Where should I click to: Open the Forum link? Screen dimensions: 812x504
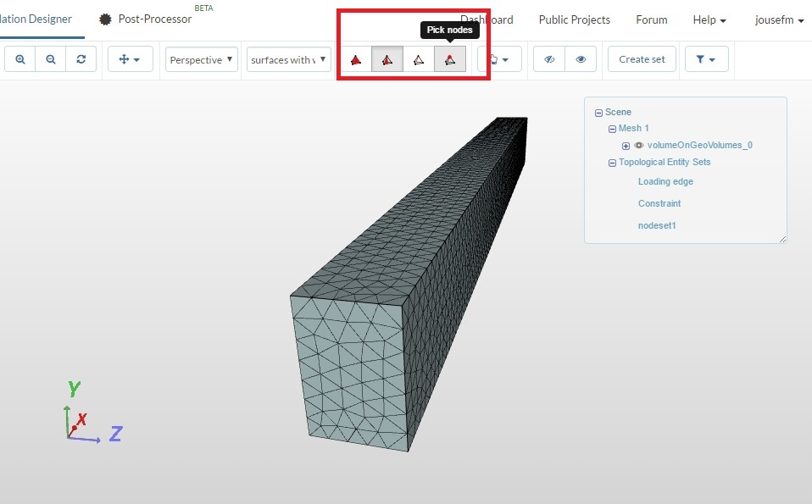pyautogui.click(x=652, y=19)
